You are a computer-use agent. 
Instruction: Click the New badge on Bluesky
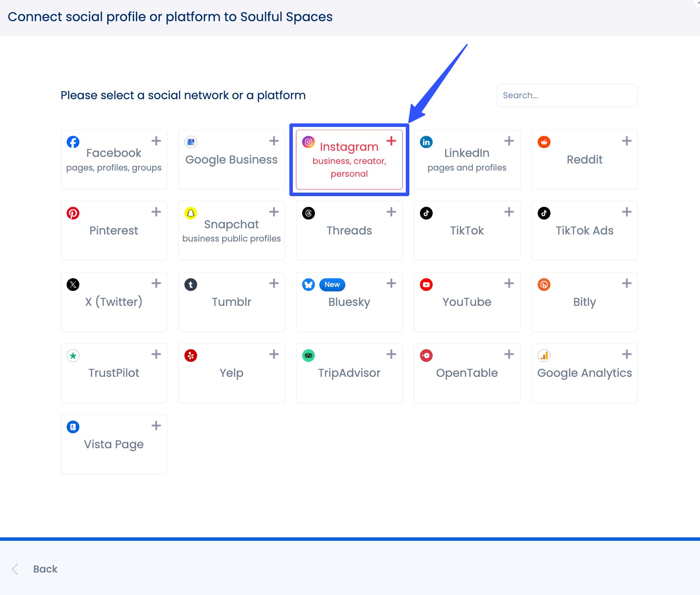[332, 284]
